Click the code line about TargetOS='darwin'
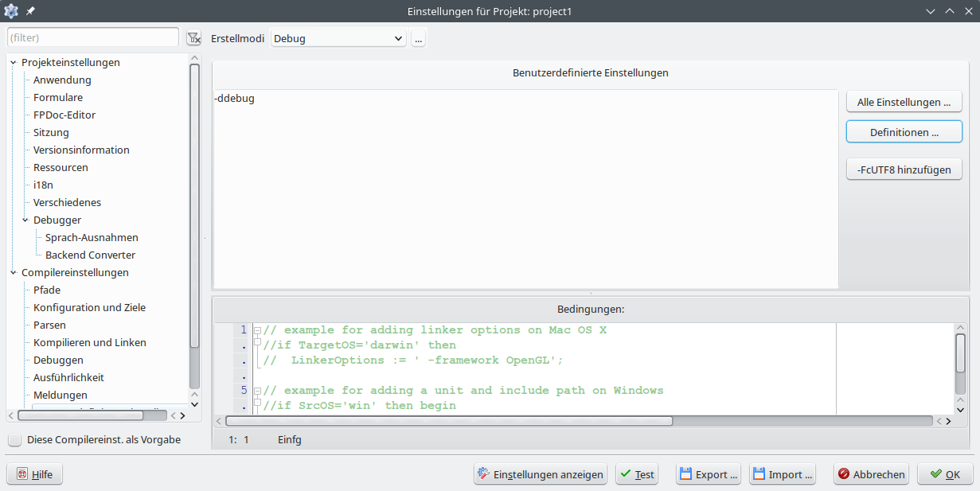This screenshot has width=980, height=491. 360,345
